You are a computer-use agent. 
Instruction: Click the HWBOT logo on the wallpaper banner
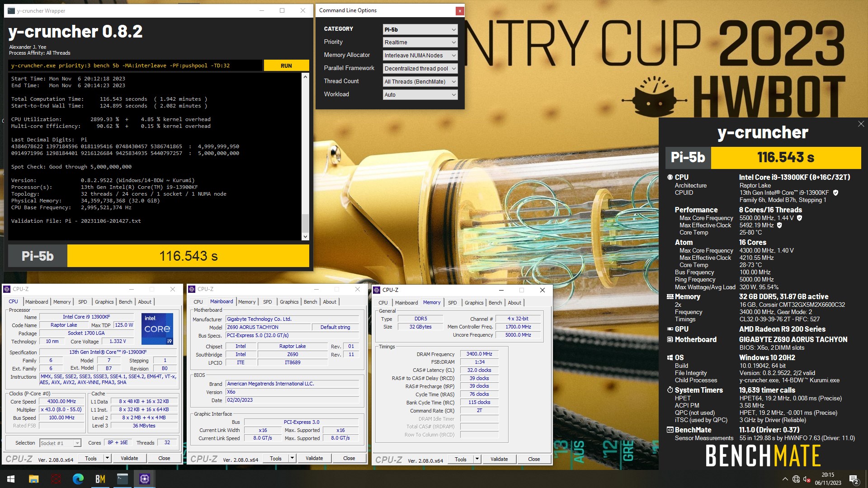point(733,97)
